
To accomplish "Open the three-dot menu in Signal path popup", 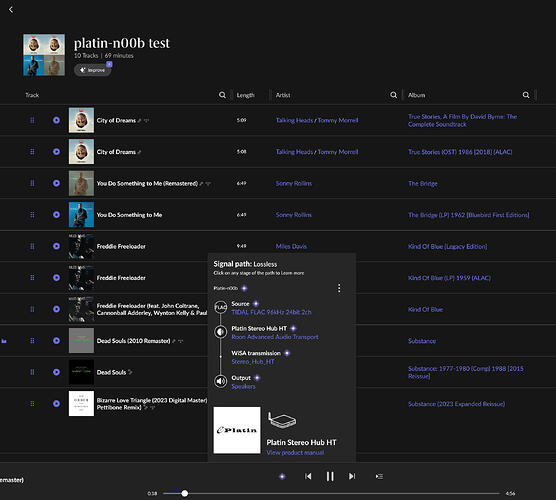I will [339, 288].
